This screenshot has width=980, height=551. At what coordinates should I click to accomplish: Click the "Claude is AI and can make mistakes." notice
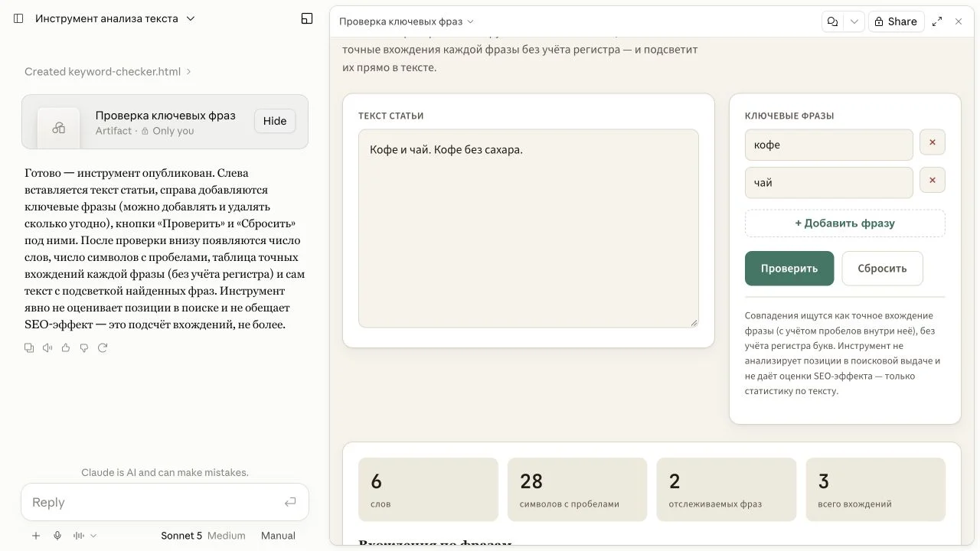pyautogui.click(x=165, y=472)
